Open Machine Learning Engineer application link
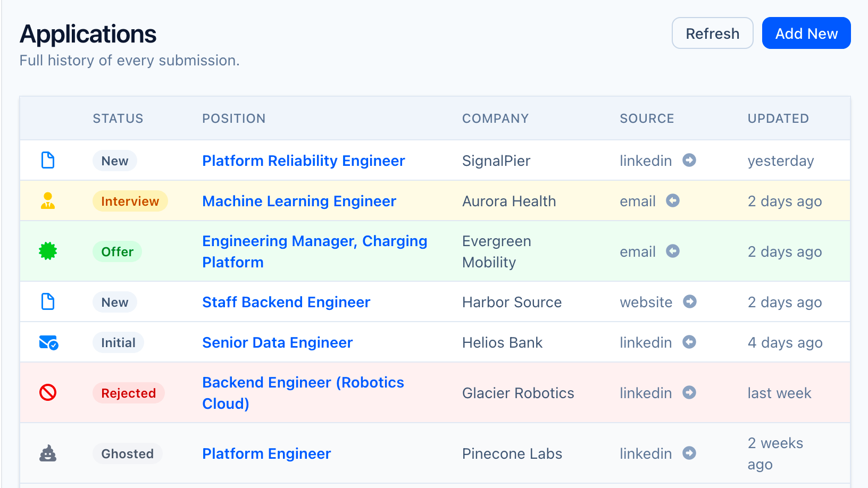 299,201
